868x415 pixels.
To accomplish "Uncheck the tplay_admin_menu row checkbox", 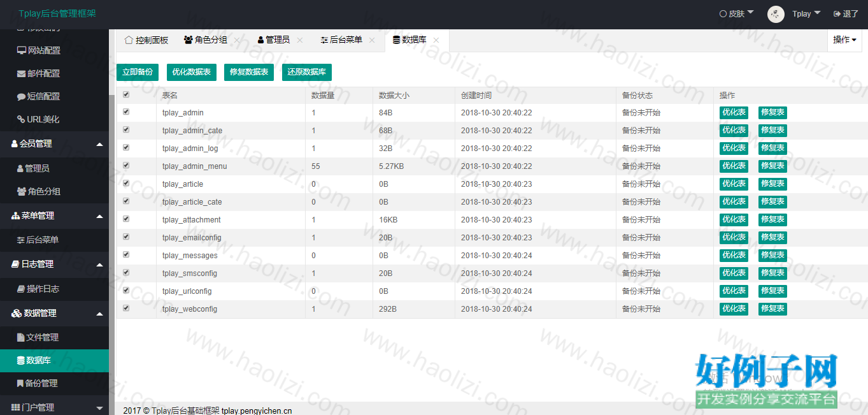I will pos(126,165).
